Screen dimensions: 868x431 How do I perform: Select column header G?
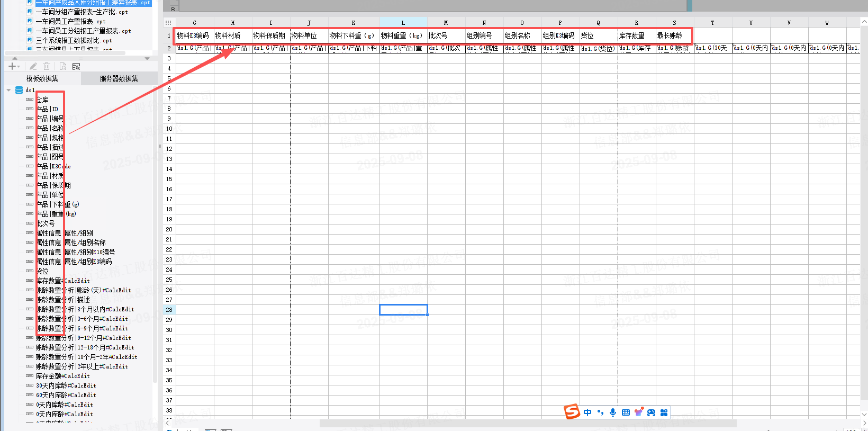(195, 23)
